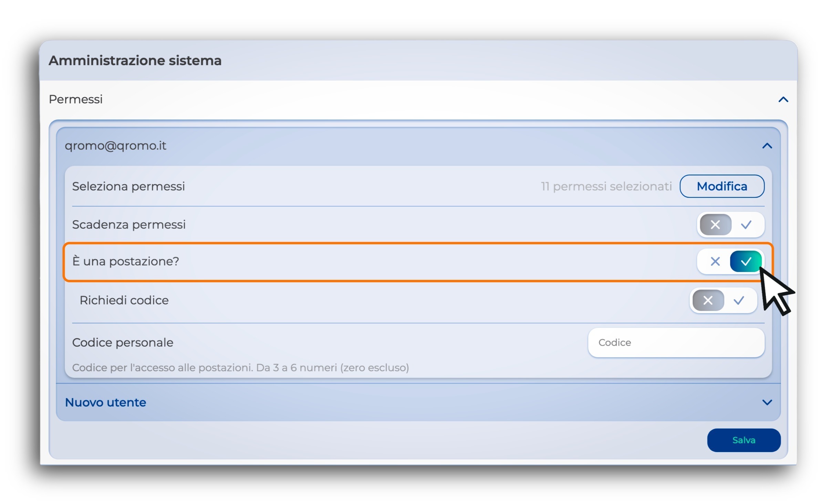Open the Nuovo utente row
Image resolution: width=830 pixels, height=504 pixels.
pos(105,402)
